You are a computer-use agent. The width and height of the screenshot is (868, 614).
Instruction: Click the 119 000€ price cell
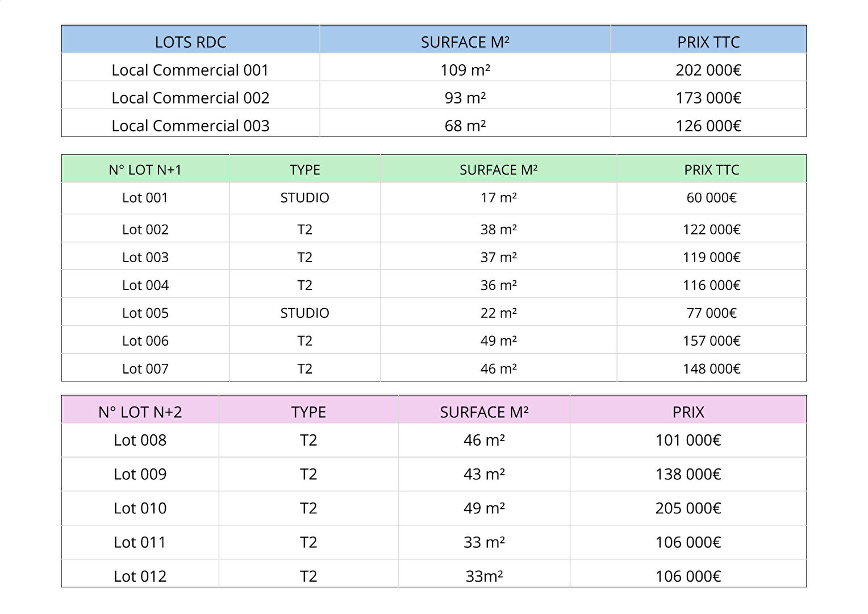click(711, 258)
